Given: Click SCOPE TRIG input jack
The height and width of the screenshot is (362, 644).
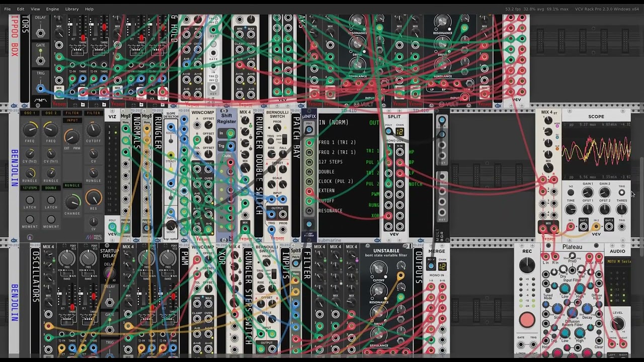Looking at the screenshot, I should click(622, 227).
